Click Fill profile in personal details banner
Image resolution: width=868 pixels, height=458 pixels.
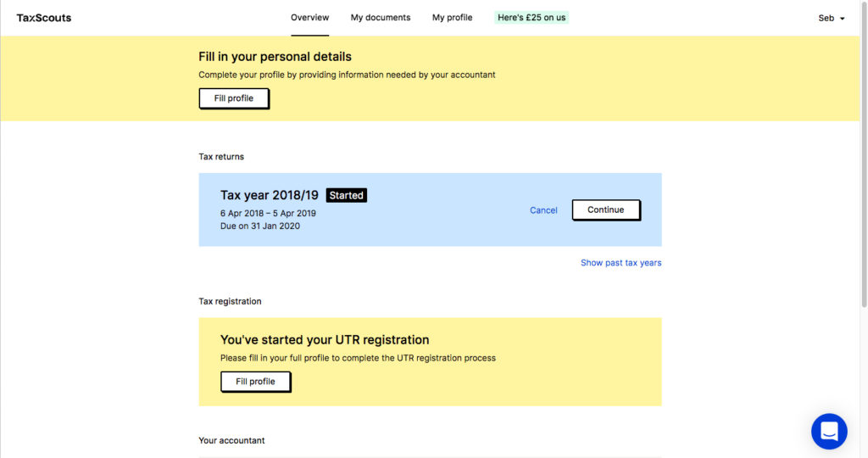coord(234,98)
